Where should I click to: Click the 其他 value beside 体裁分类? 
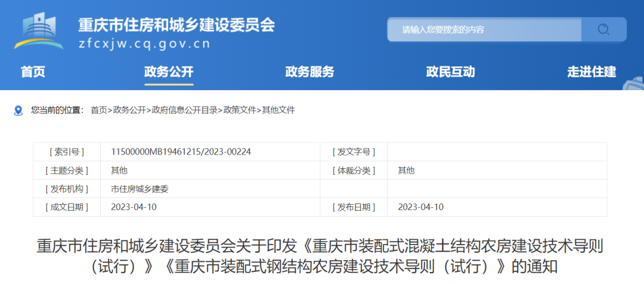[406, 171]
